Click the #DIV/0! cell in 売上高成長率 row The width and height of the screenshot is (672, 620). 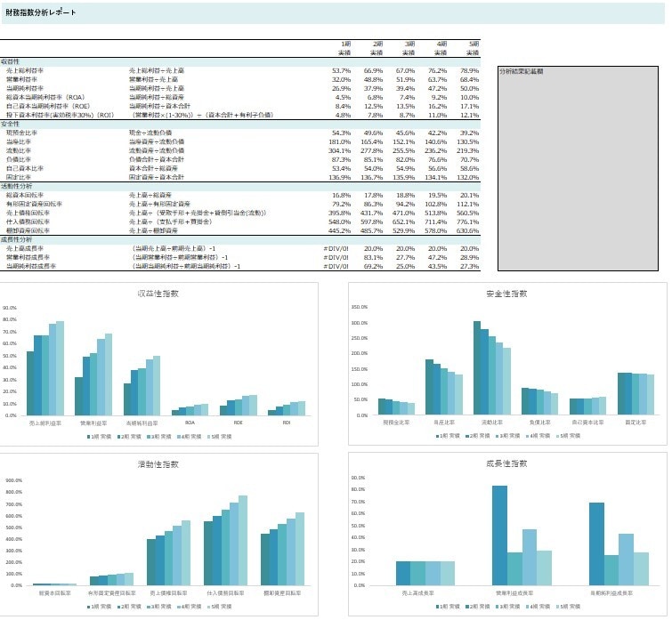(336, 248)
